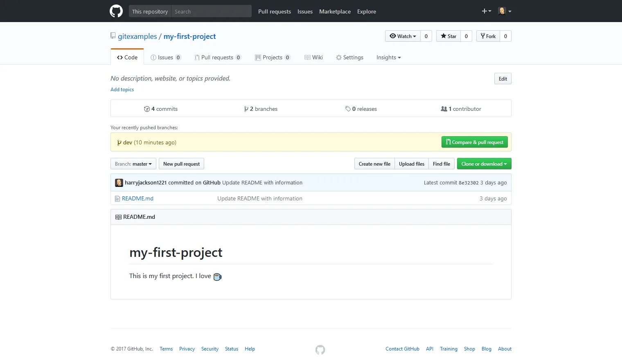Focus the Search input field
The image size is (622, 364).
point(211,11)
